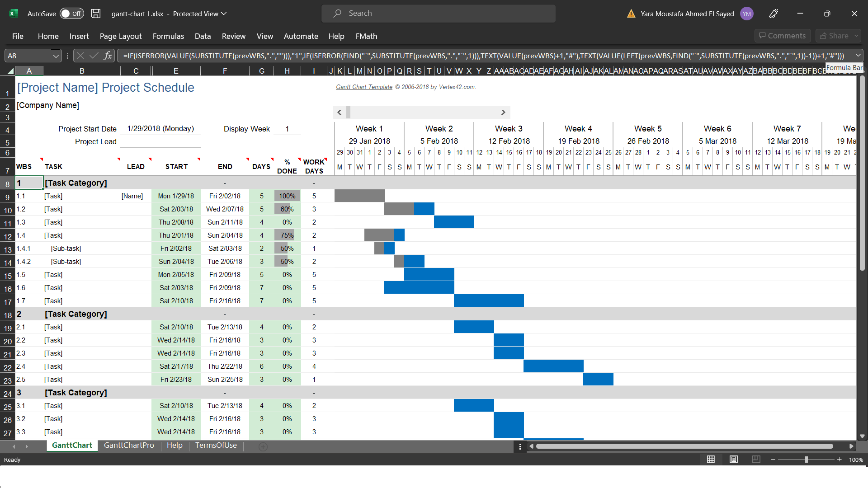The height and width of the screenshot is (488, 868).
Task: Click the pen drawing icon in title bar
Action: (x=774, y=14)
